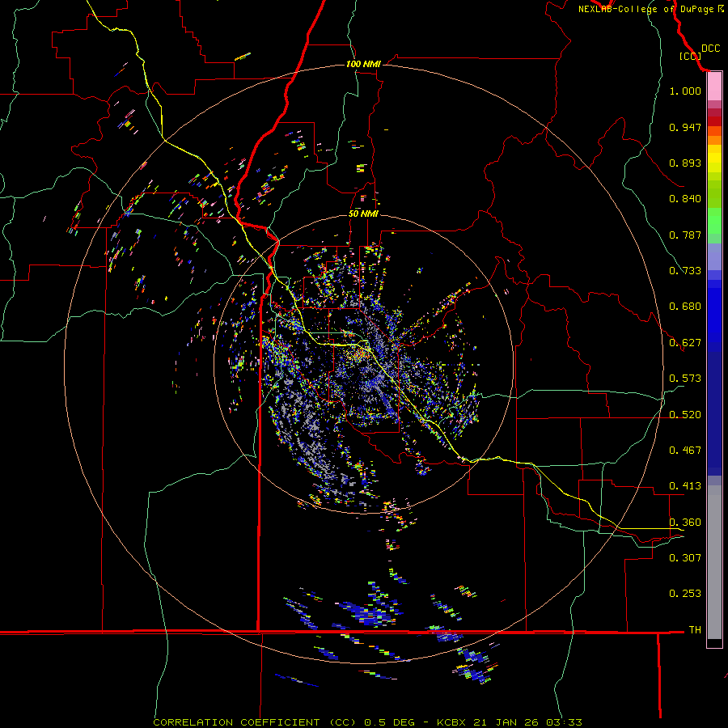The image size is (728, 728).
Task: Click the DCC label above the color bar
Action: coord(710,49)
